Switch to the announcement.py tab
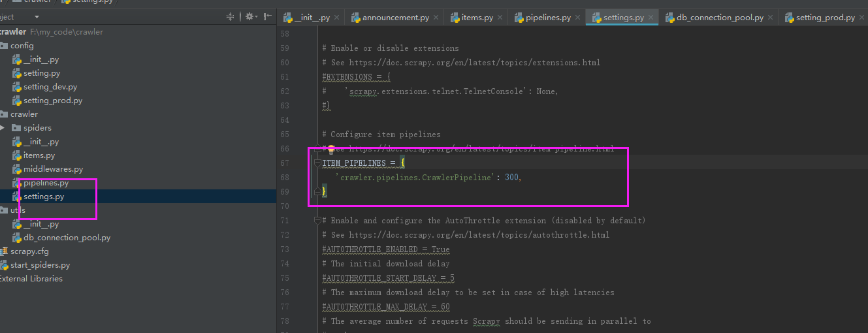The height and width of the screenshot is (333, 868). 395,18
